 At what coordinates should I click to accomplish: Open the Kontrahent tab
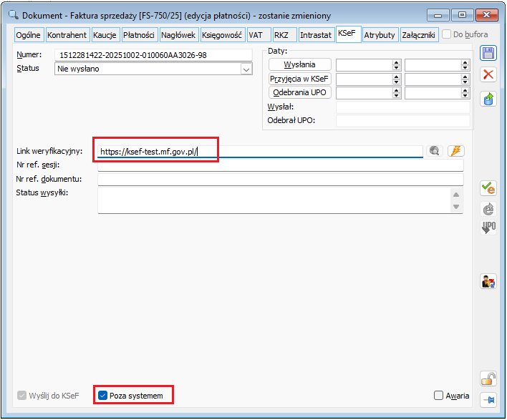click(x=67, y=35)
